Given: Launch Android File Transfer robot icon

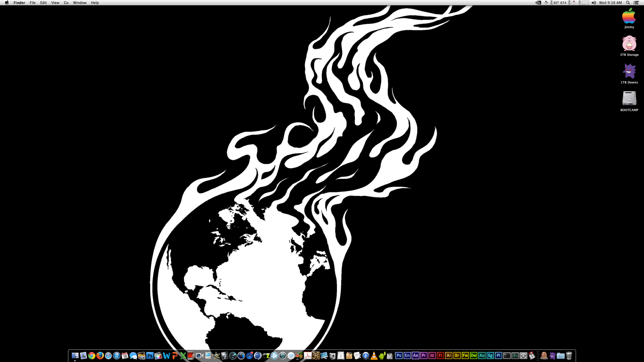Looking at the screenshot, I should (x=382, y=355).
